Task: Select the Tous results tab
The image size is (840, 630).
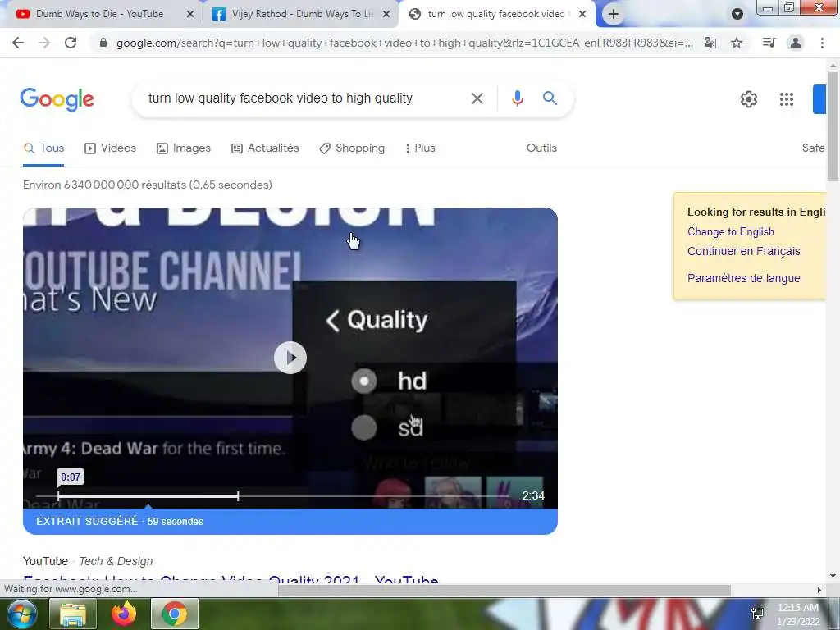Action: [44, 148]
